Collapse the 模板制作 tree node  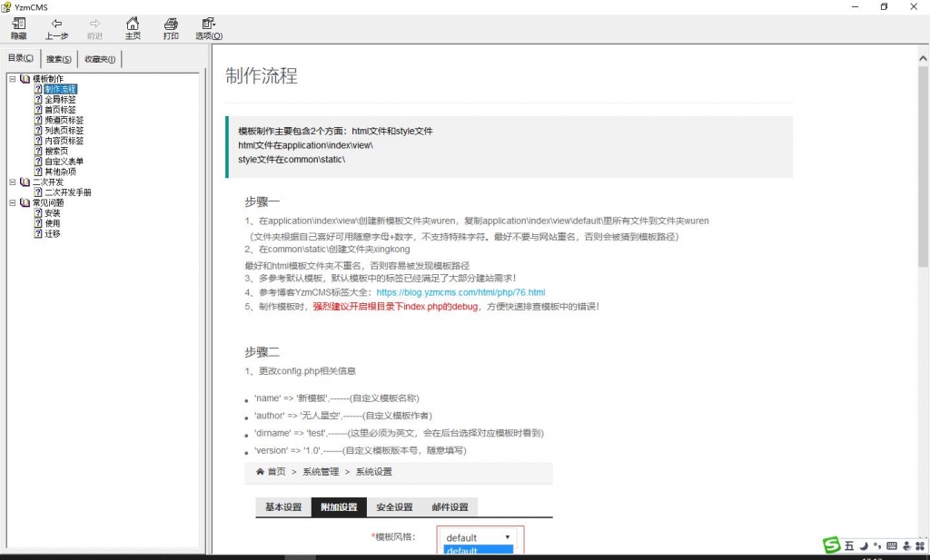pos(13,79)
